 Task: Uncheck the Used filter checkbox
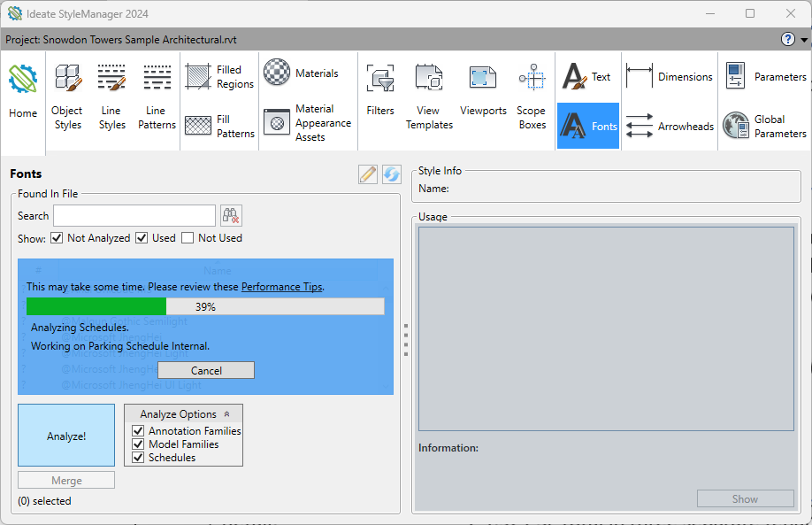click(x=142, y=238)
